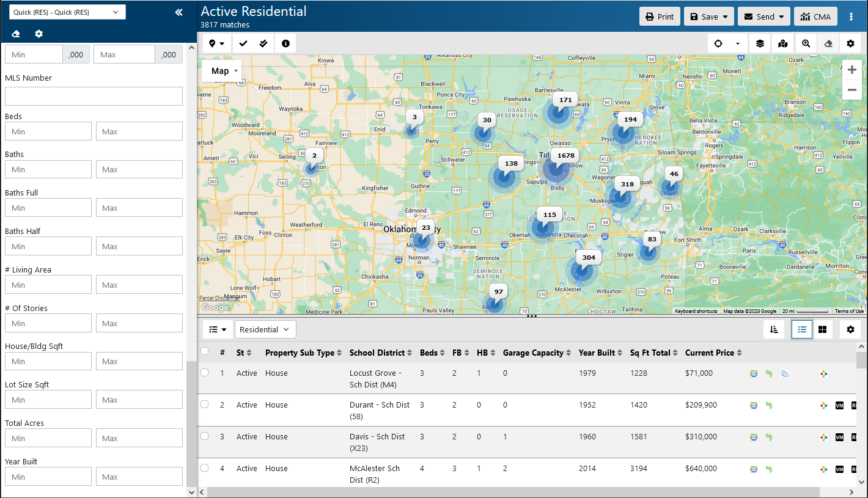Open the Residential view dropdown
Screen dimensions: 868x498
(x=265, y=329)
